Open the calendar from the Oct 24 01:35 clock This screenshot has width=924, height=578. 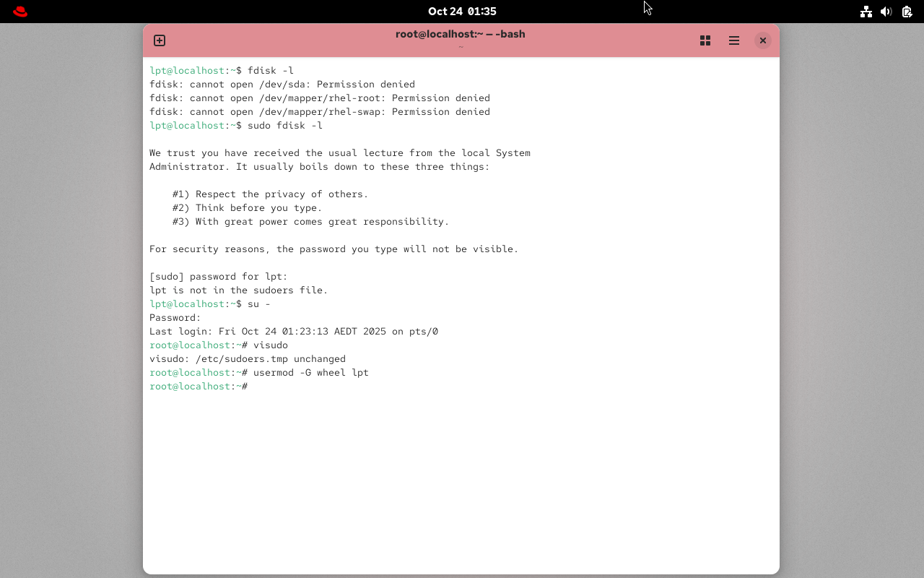(462, 12)
